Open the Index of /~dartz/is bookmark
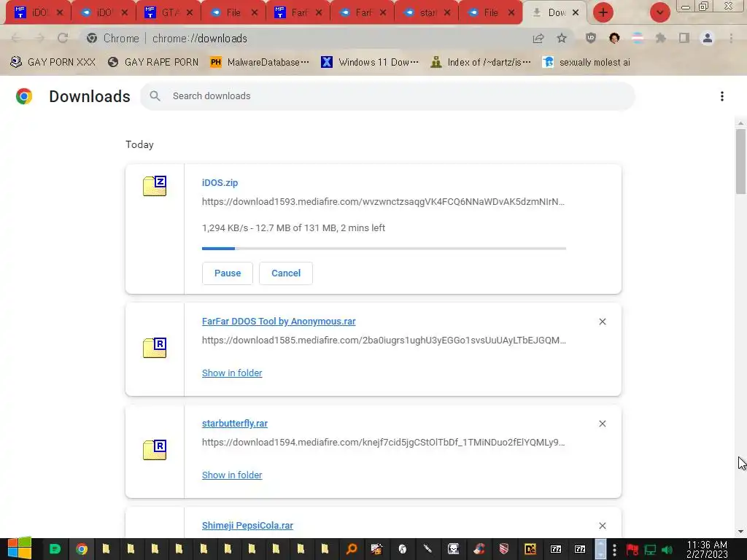747x560 pixels. coord(481,62)
